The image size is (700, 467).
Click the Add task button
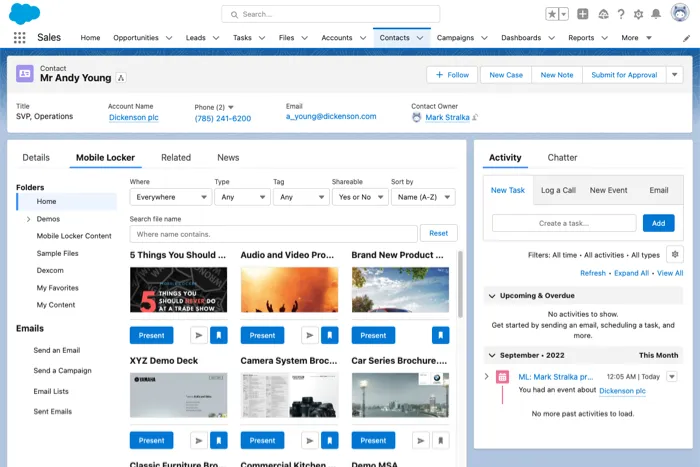658,223
